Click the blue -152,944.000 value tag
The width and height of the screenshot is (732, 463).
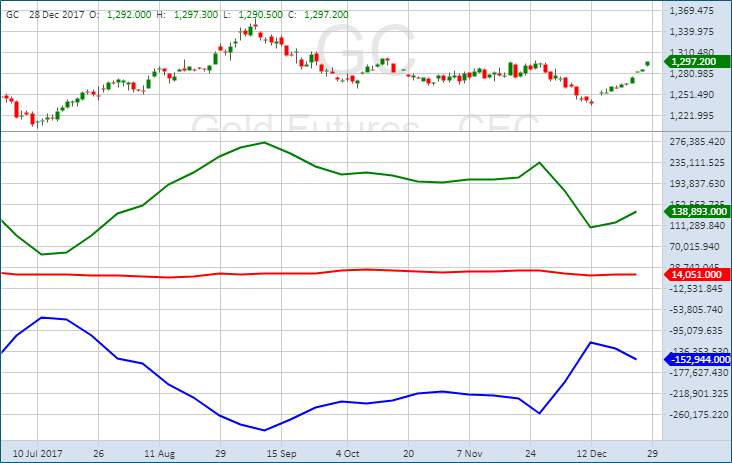(x=697, y=359)
